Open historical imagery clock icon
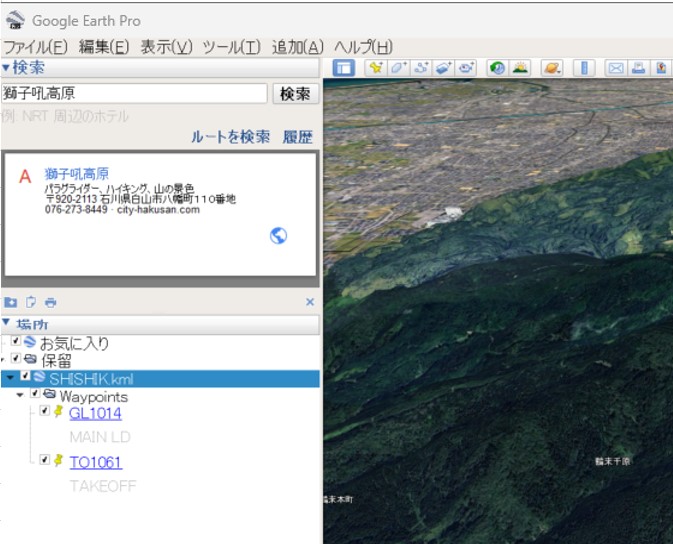Image resolution: width=673 pixels, height=544 pixels. (x=497, y=69)
